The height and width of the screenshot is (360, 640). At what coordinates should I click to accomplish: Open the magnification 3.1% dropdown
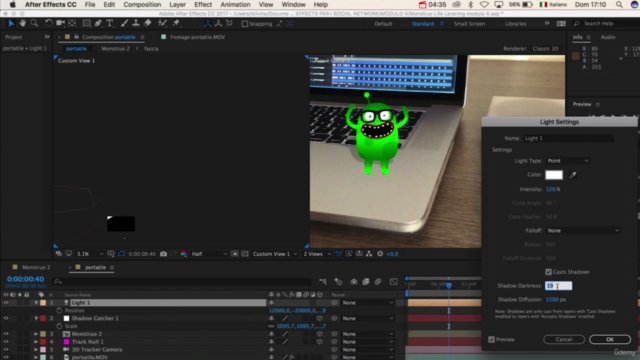click(90, 254)
